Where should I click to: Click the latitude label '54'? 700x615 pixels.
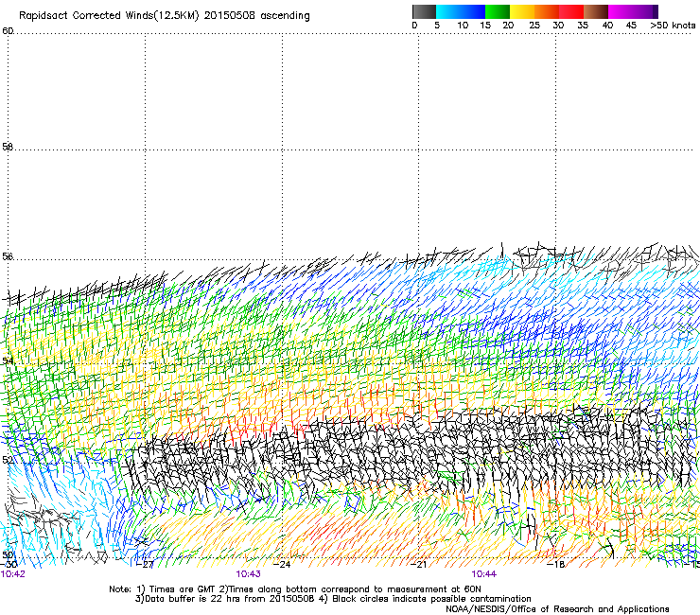click(8, 360)
